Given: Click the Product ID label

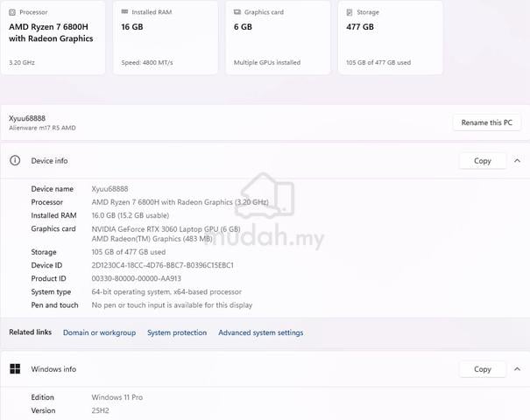Looking at the screenshot, I should (x=48, y=278).
